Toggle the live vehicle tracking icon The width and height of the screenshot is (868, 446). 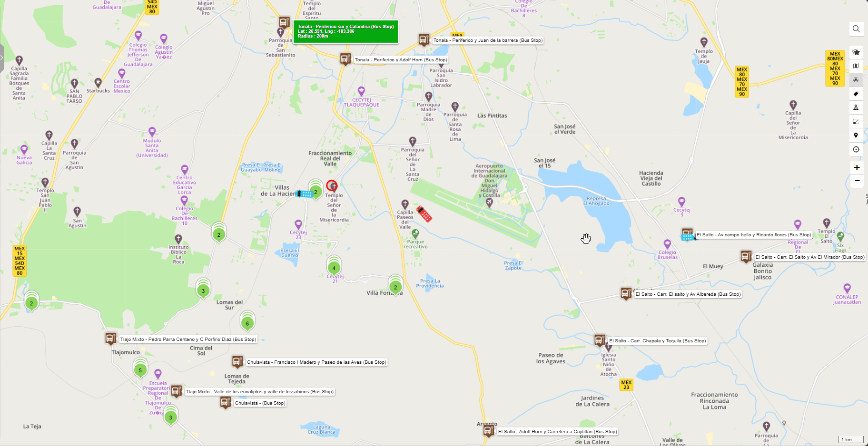pyautogui.click(x=856, y=80)
